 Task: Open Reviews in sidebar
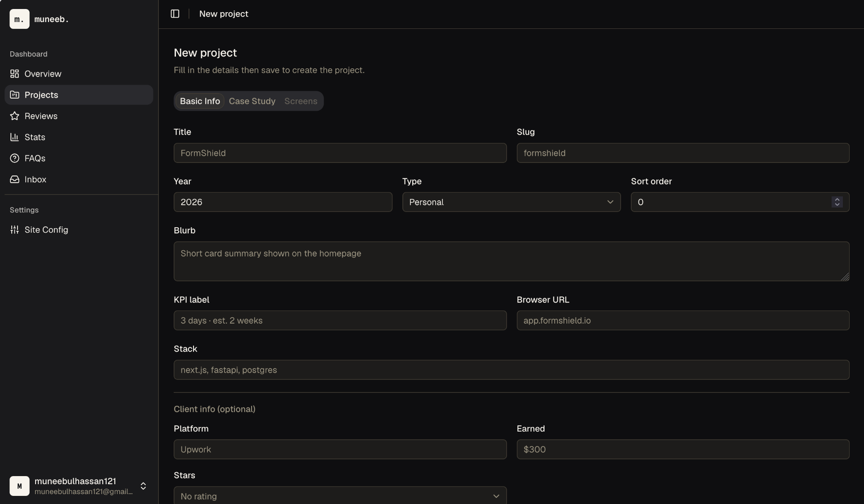coord(79,116)
